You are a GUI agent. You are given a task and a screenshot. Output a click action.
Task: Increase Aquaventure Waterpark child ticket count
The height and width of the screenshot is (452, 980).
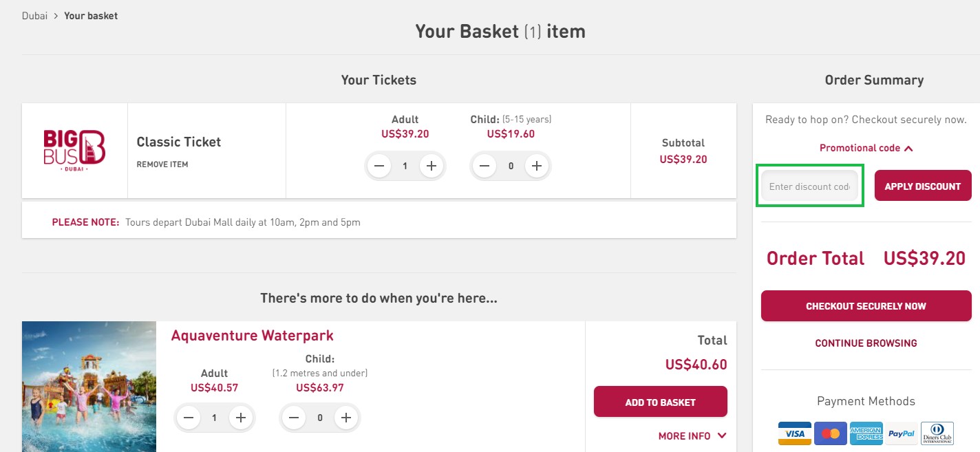[x=346, y=418]
